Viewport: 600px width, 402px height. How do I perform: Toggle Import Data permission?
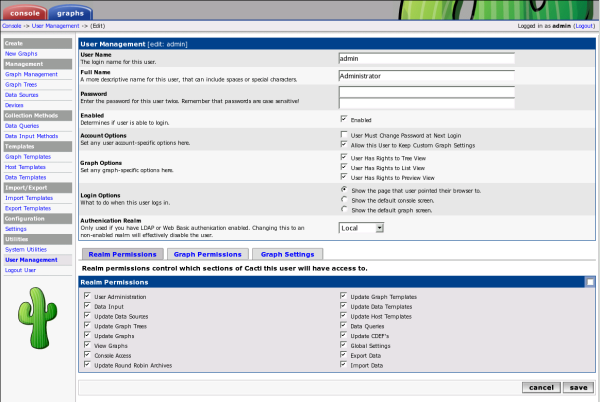click(343, 365)
